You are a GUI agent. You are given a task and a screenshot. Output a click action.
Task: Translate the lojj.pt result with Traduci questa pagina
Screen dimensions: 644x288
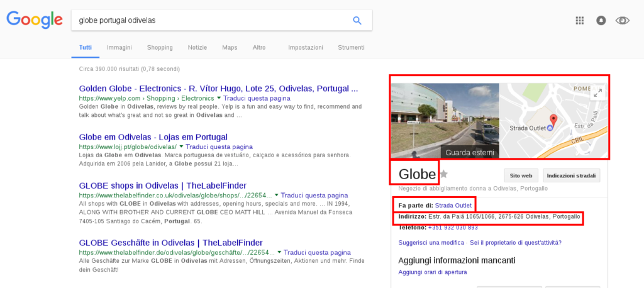pos(219,147)
